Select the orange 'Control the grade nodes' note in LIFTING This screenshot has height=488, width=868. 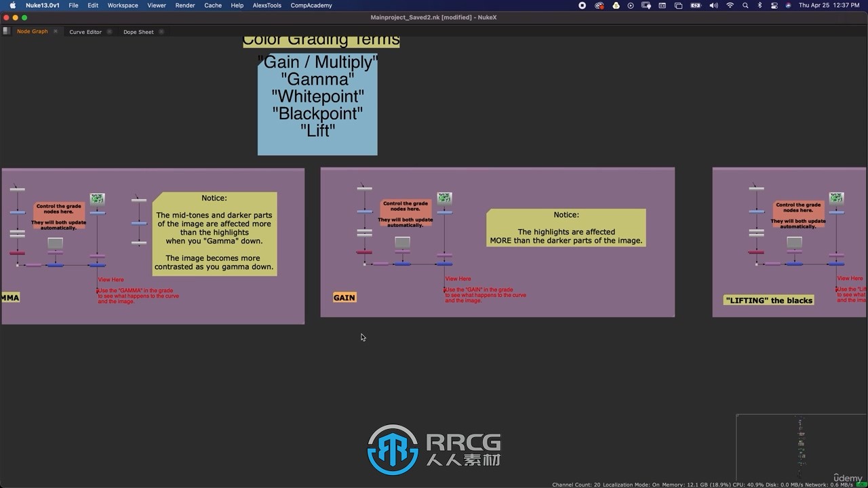click(x=798, y=215)
